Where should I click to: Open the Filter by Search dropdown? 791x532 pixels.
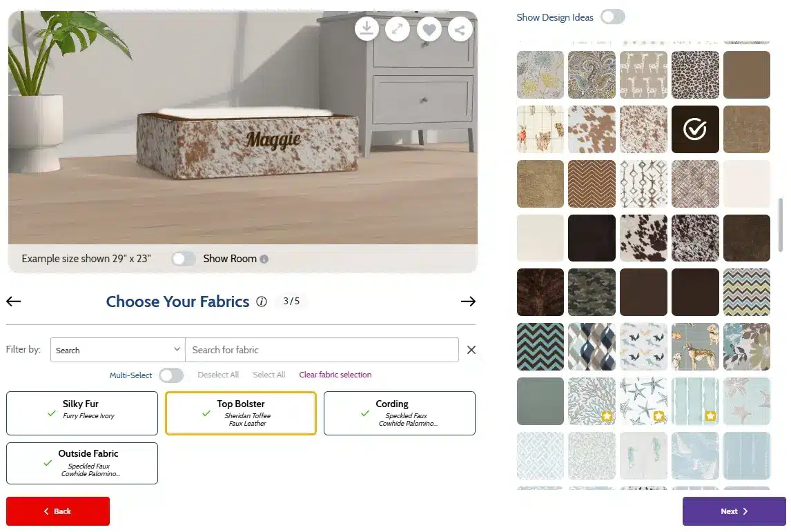118,350
